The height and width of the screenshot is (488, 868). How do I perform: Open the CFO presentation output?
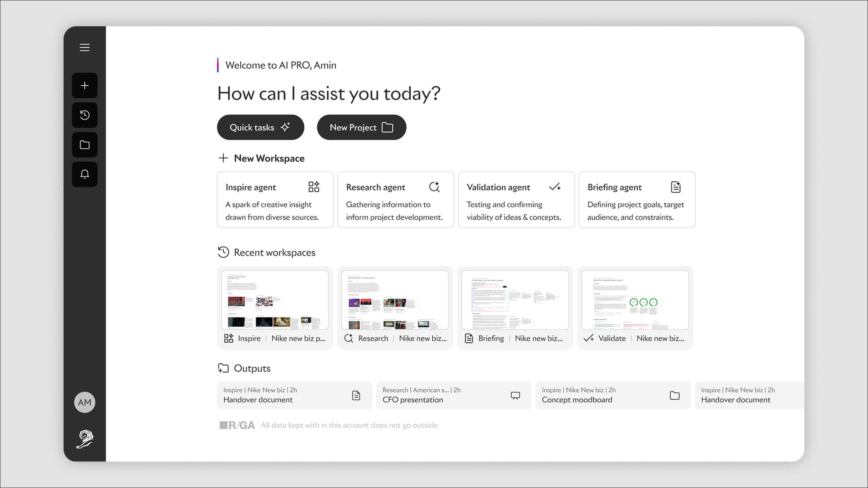pos(453,395)
